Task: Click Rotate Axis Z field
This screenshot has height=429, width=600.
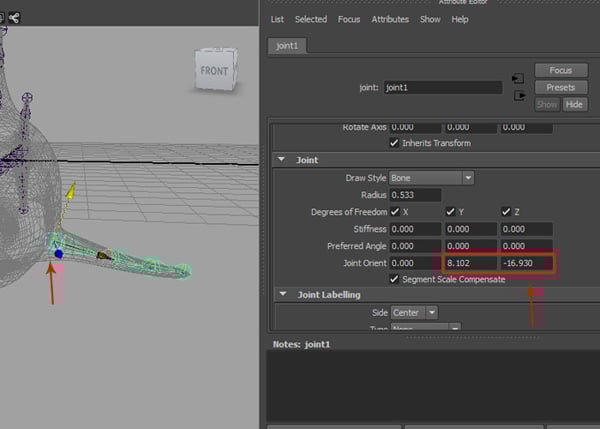Action: 527,127
